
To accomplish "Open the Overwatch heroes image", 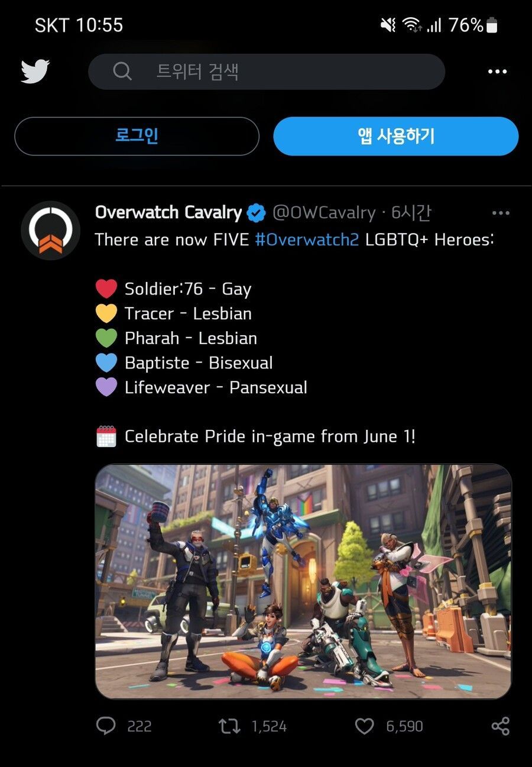I will click(x=303, y=581).
